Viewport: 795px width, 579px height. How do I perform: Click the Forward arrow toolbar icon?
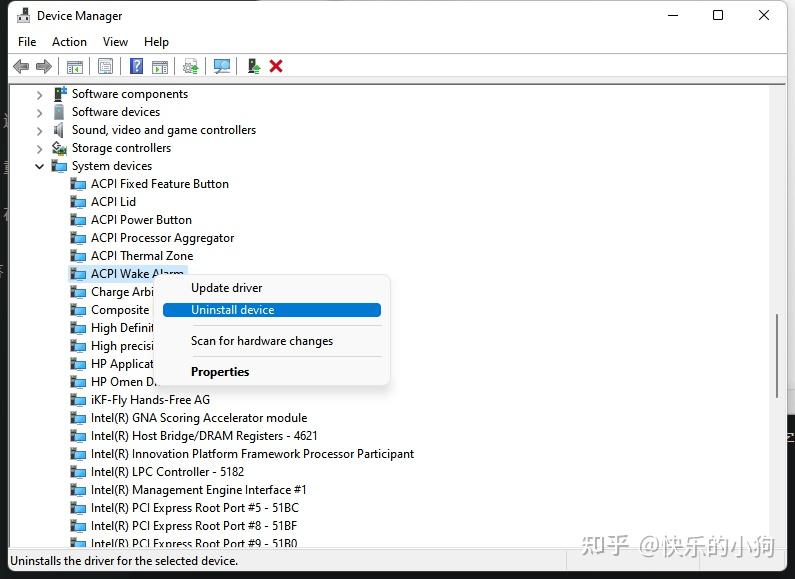44,66
